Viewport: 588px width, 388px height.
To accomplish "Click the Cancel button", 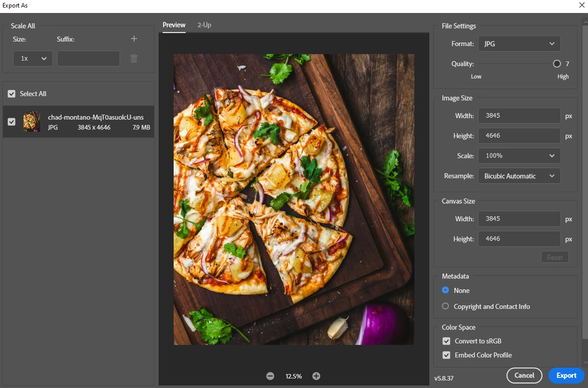I will coord(524,375).
